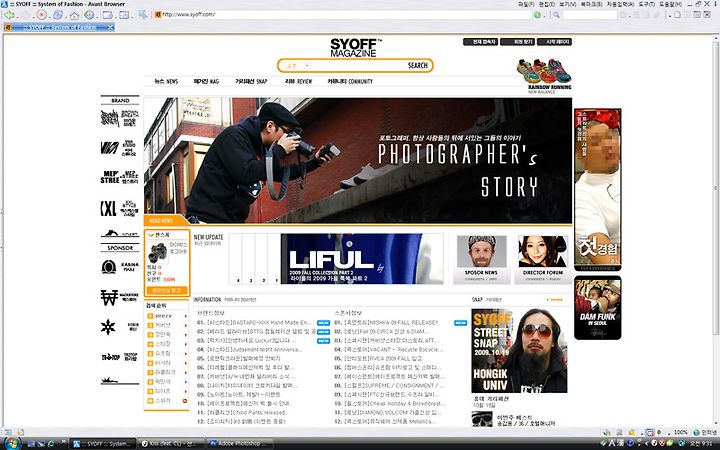Viewport: 720px width, 450px height.
Task: Open the 도구(T) Tools menu
Action: click(646, 4)
